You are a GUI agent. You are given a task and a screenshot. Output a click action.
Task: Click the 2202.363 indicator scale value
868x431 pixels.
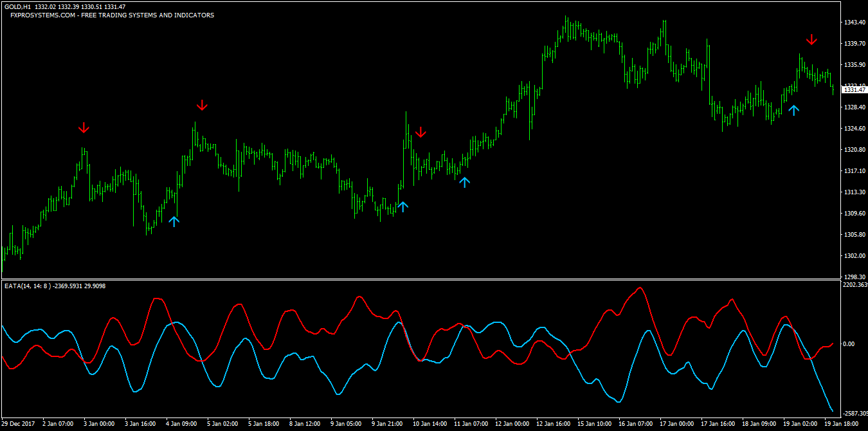tap(854, 284)
